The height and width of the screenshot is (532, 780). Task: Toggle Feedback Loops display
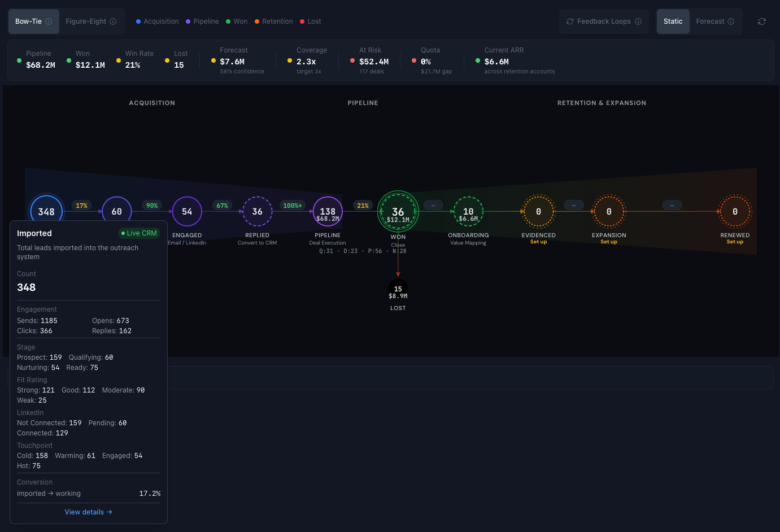[603, 21]
